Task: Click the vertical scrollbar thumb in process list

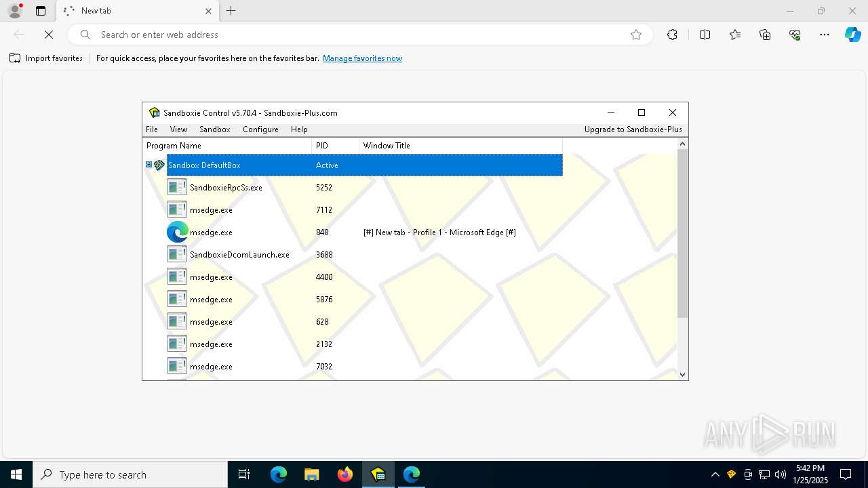Action: click(683, 233)
